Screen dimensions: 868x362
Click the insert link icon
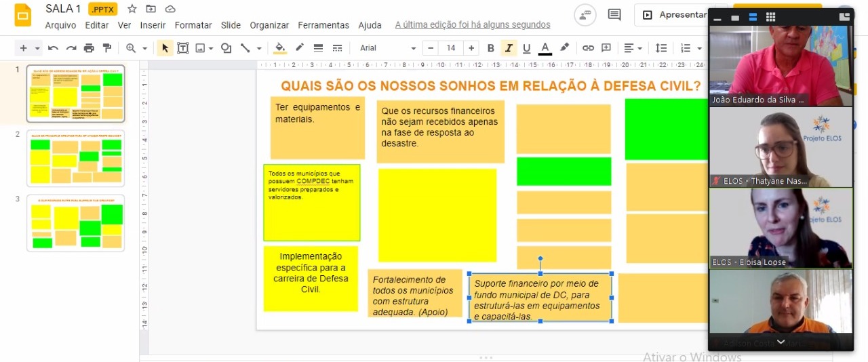tap(588, 48)
